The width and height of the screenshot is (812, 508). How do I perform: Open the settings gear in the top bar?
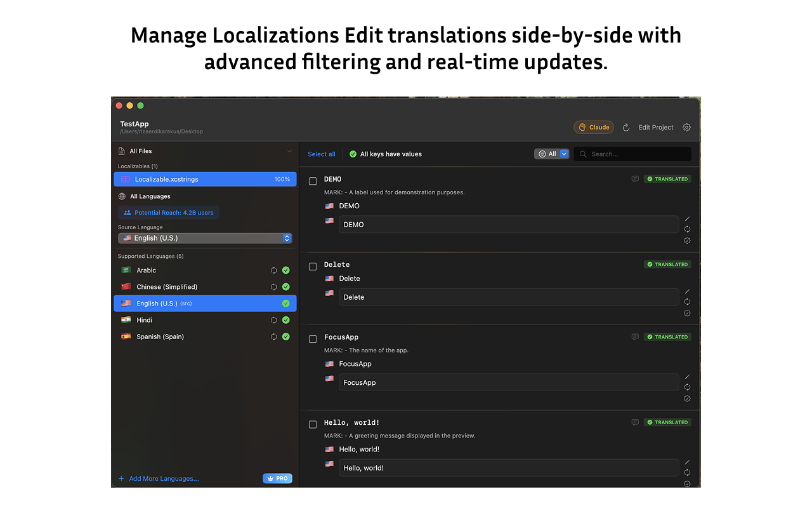686,127
